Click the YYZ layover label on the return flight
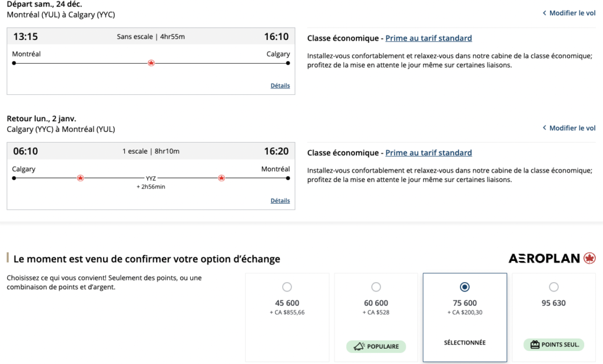This screenshot has height=364, width=603. pyautogui.click(x=151, y=178)
